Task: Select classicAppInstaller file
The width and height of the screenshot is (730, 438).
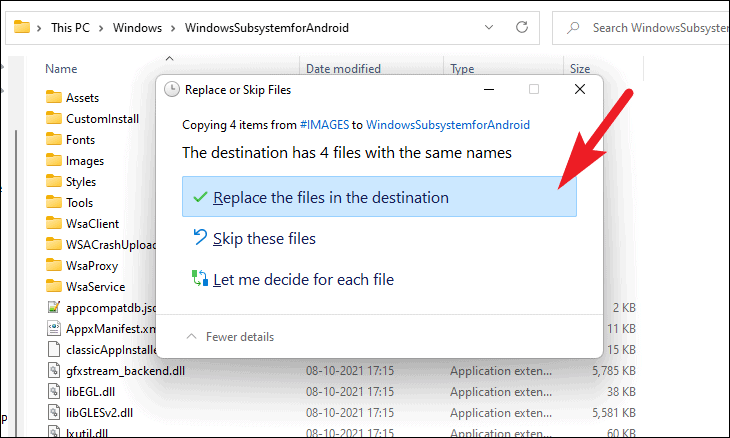Action: (x=101, y=350)
